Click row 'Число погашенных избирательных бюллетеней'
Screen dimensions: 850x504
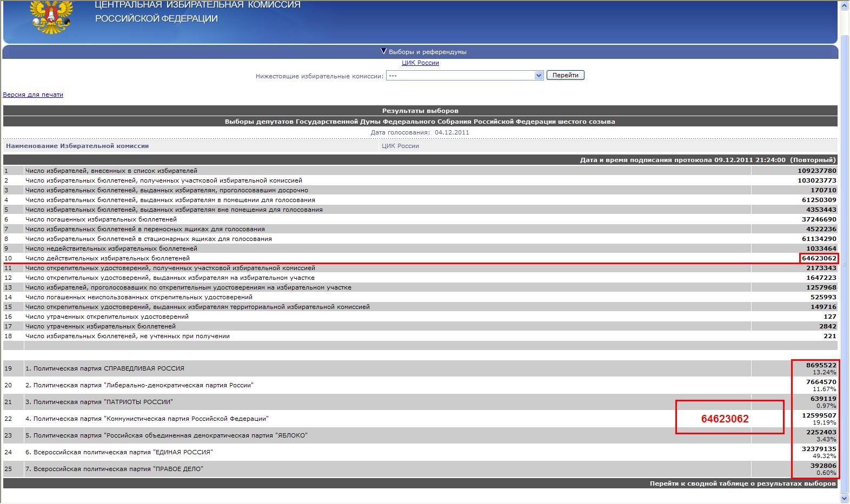(x=420, y=219)
